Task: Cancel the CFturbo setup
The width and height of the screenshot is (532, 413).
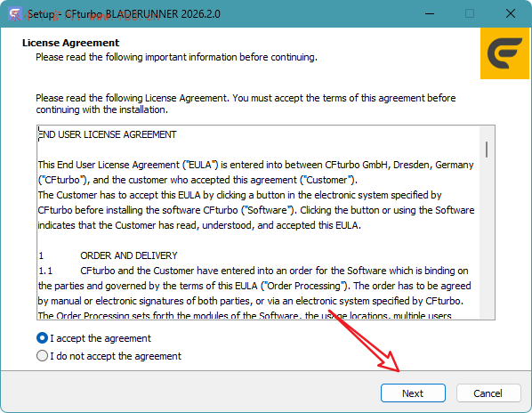Action: click(488, 393)
